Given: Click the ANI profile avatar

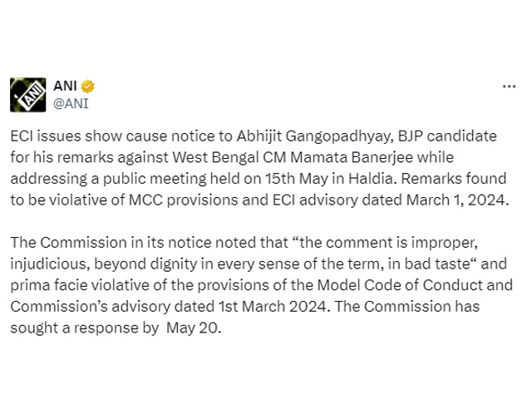Looking at the screenshot, I should point(27,95).
